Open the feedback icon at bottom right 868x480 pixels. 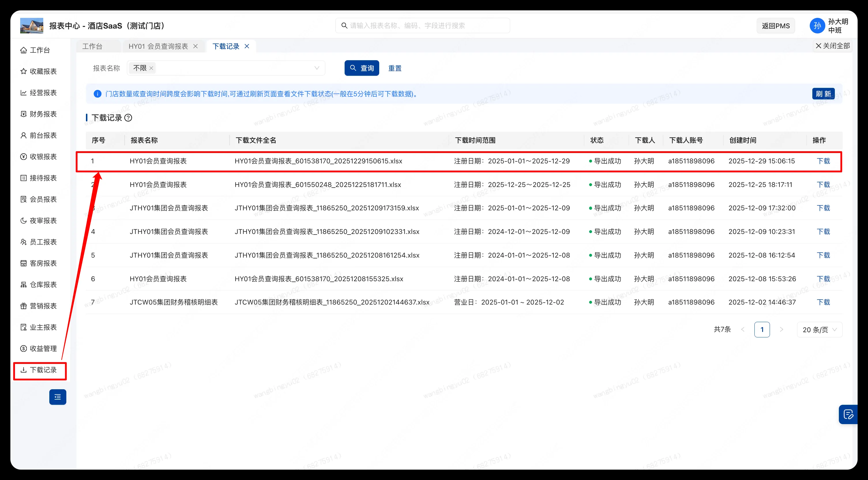pyautogui.click(x=848, y=414)
